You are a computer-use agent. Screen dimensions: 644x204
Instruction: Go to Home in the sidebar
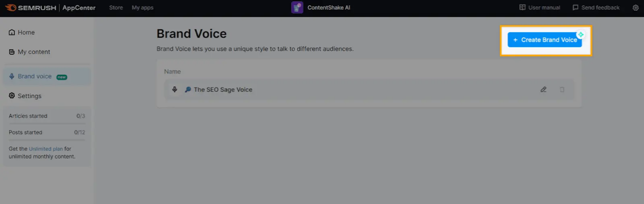(x=26, y=32)
